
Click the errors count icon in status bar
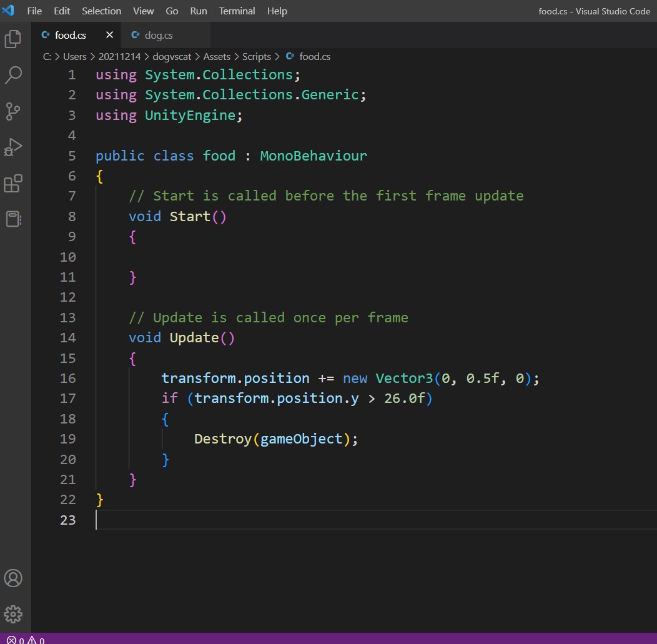coord(12,640)
